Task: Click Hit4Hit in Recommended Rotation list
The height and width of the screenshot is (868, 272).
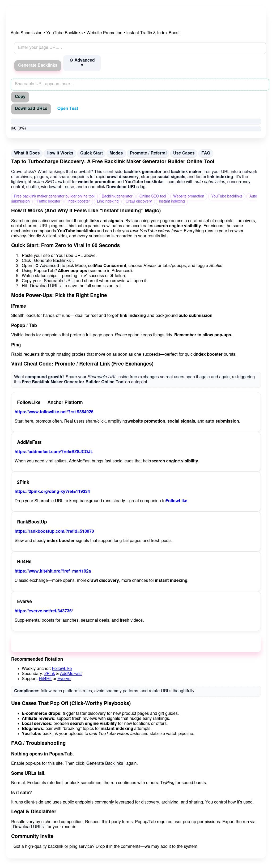Action: coord(45,679)
